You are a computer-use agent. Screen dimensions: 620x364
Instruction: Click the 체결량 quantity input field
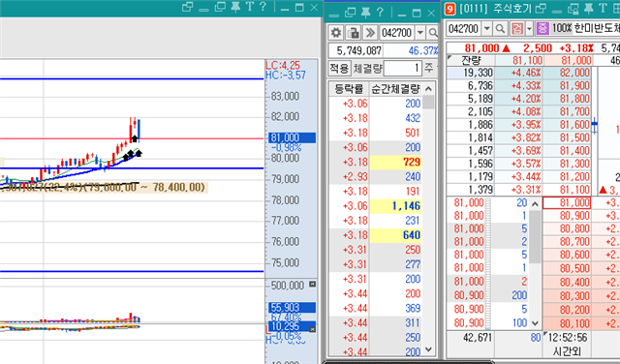pyautogui.click(x=402, y=69)
